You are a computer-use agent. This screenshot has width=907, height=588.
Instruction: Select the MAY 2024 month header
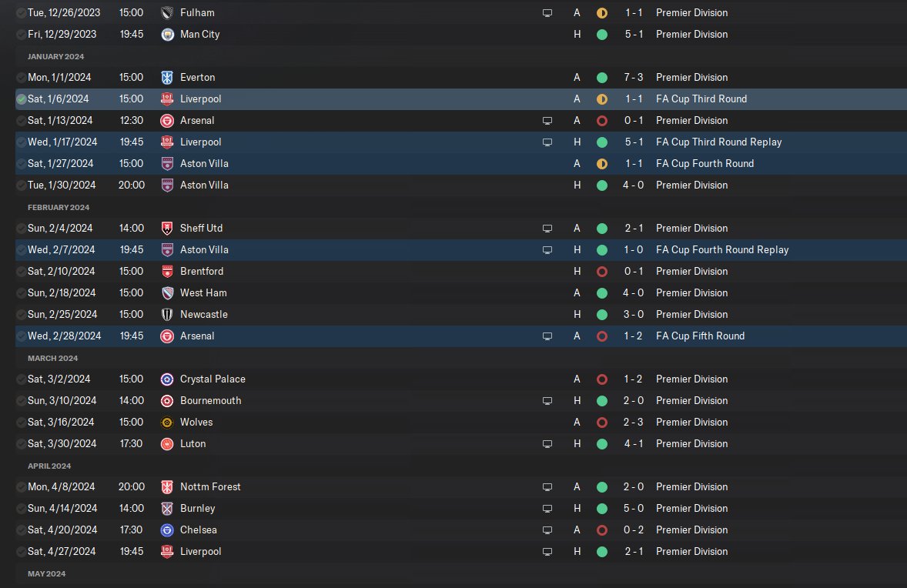click(x=46, y=574)
